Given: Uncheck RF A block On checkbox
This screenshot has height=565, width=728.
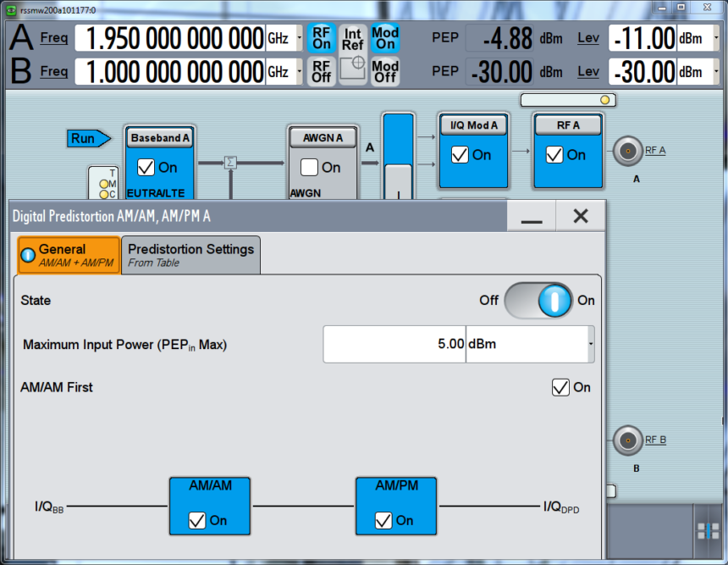Looking at the screenshot, I should coord(554,155).
